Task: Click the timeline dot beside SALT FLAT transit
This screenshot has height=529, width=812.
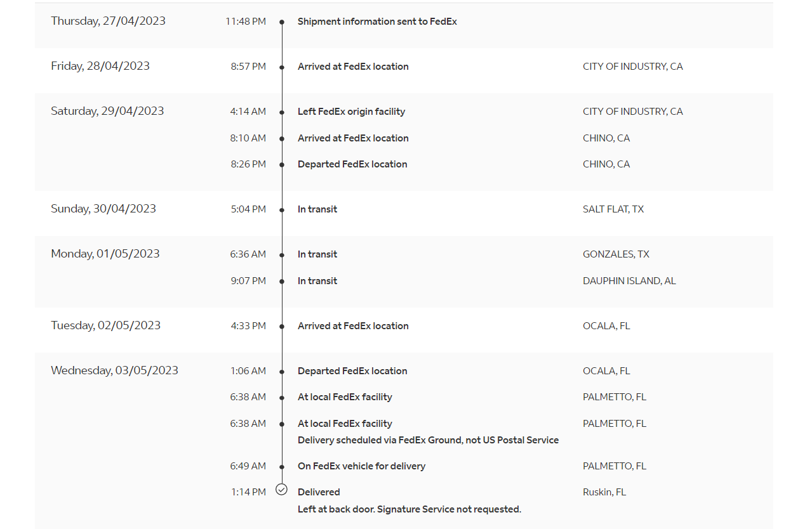Action: pyautogui.click(x=282, y=209)
